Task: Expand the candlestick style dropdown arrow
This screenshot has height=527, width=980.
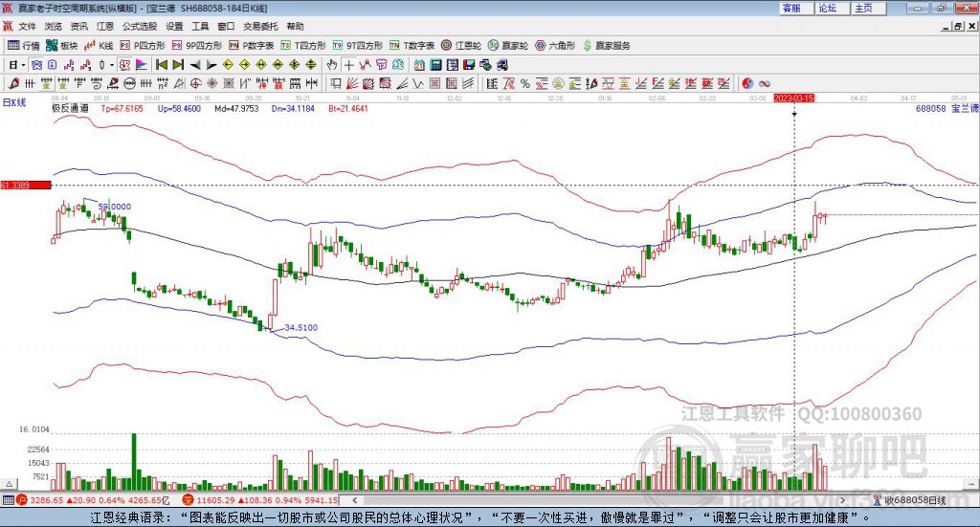Action: [112, 65]
